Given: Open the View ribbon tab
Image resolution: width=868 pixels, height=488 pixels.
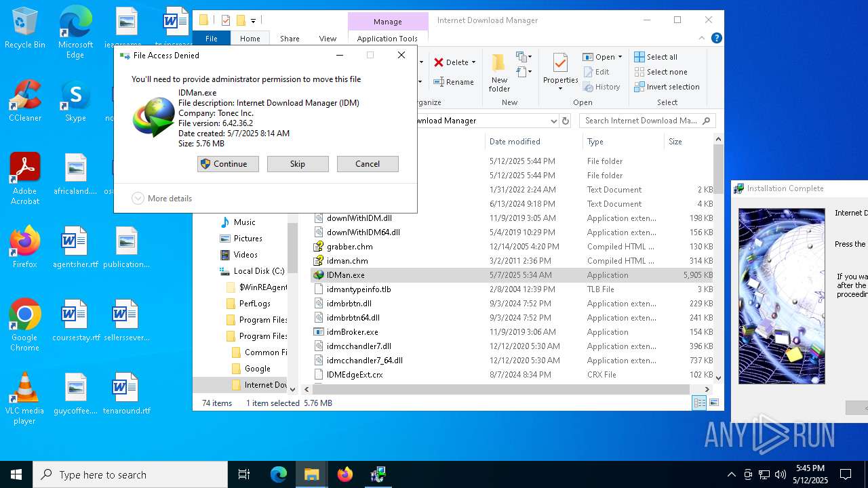Looking at the screenshot, I should pyautogui.click(x=328, y=39).
